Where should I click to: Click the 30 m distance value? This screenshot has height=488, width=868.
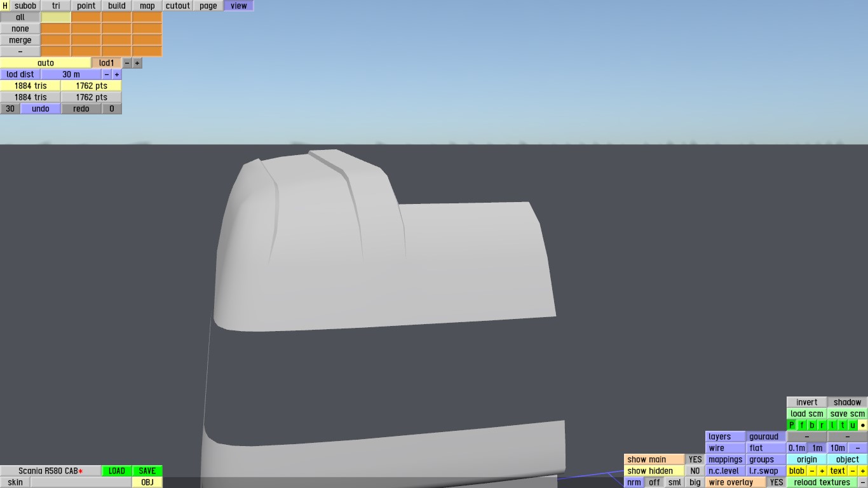71,74
